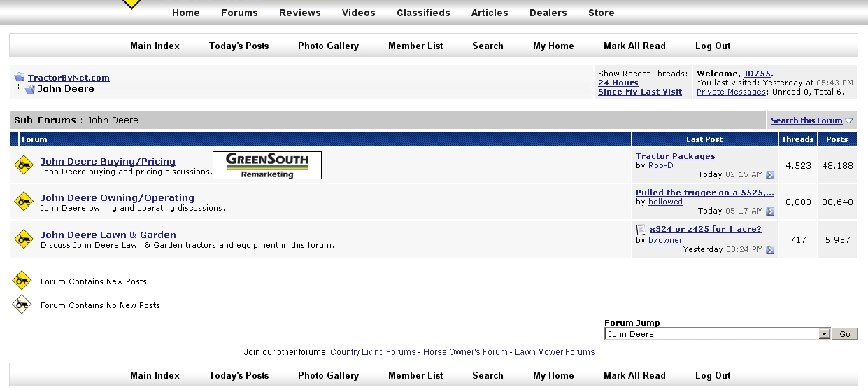This screenshot has height=390, width=868.
Task: Click Today's Posts in the top navigation bar
Action: pyautogui.click(x=239, y=46)
